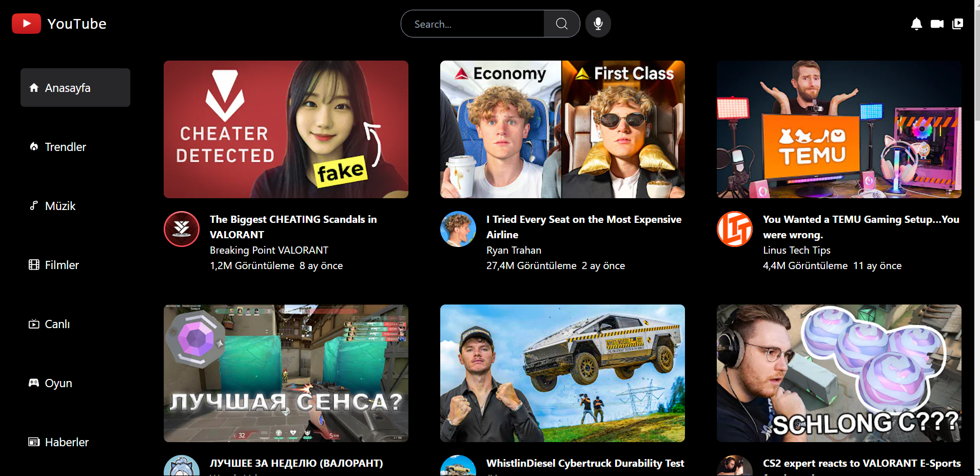Image resolution: width=980 pixels, height=476 pixels.
Task: Click the Linus Tech Tips channel avatar
Action: click(x=735, y=229)
